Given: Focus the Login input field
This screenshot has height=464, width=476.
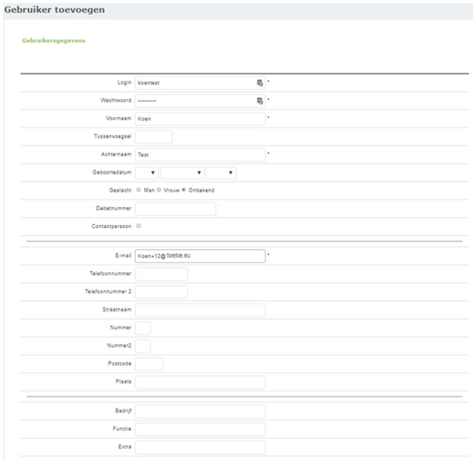Looking at the screenshot, I should (x=200, y=83).
